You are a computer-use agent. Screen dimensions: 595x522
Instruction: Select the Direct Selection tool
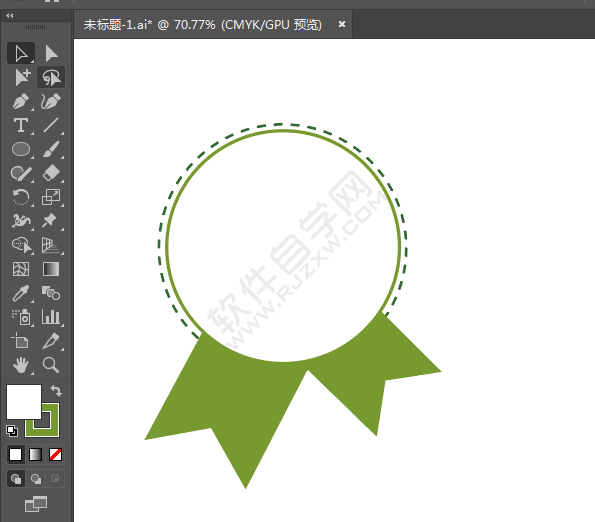tap(51, 53)
